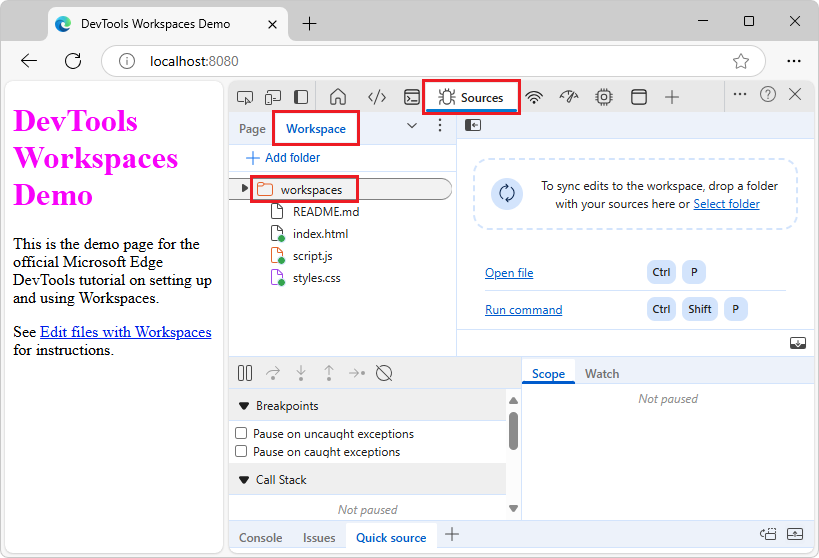Hide the navigator pane

click(x=473, y=125)
